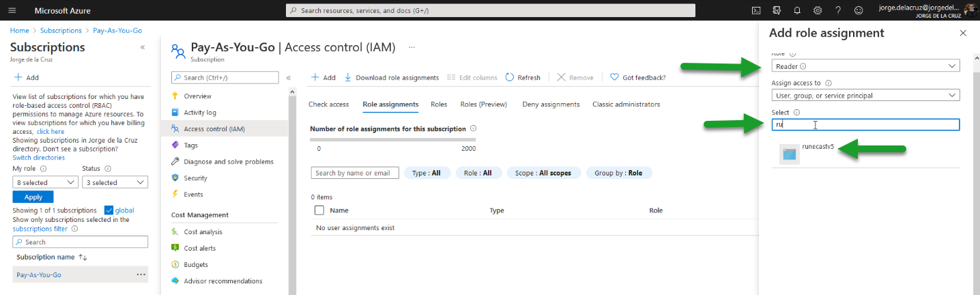Open Diagnose and solve problems

click(229, 162)
